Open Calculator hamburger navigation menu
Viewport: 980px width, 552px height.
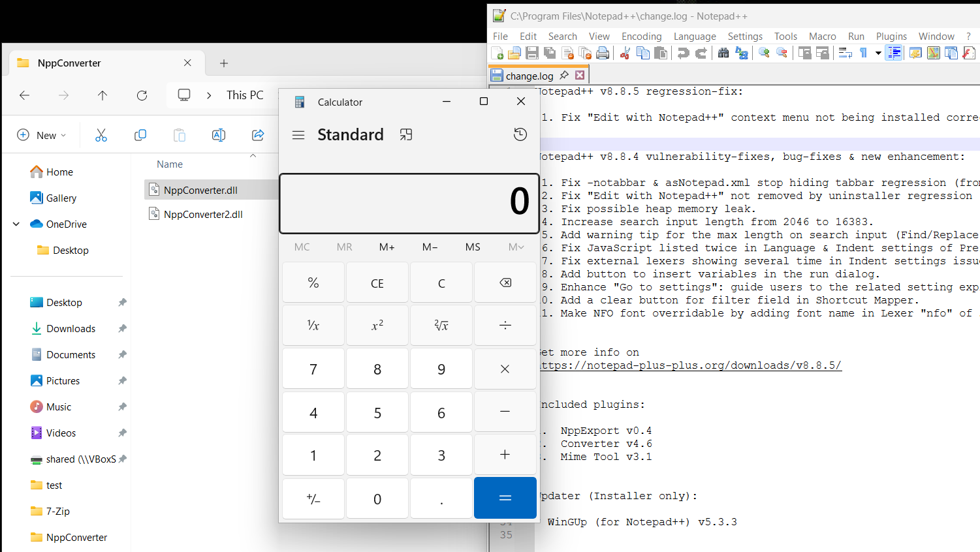(x=298, y=135)
